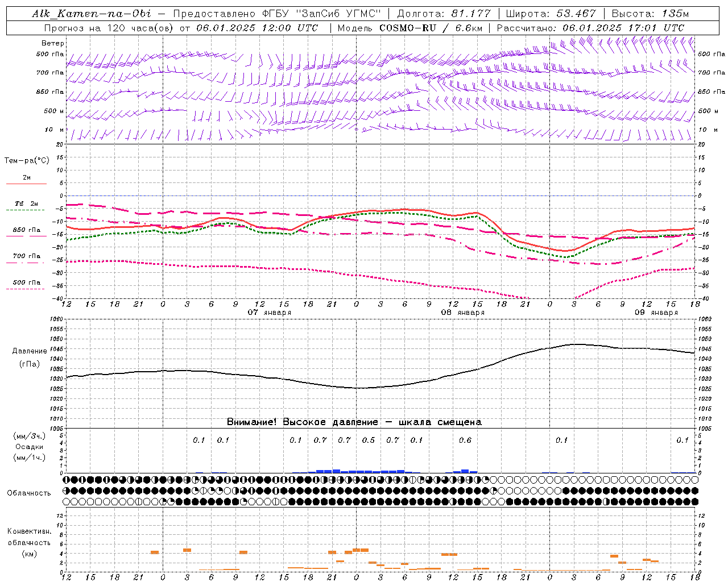Click the 'Модель COSMO-RU / 6.6км' text
728x582 pixels.
coord(409,28)
